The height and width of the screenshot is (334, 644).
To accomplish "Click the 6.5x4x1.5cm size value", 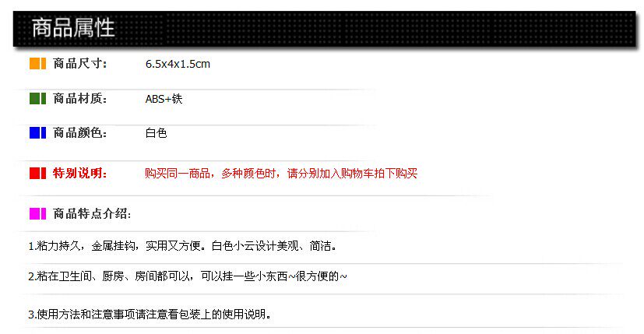I will (x=178, y=64).
